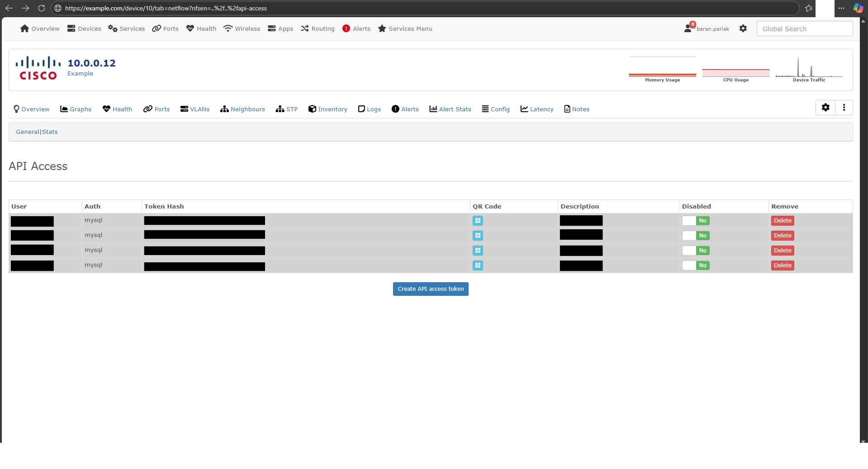Switch to the Latency tab
The image size is (868, 469).
coord(537,109)
